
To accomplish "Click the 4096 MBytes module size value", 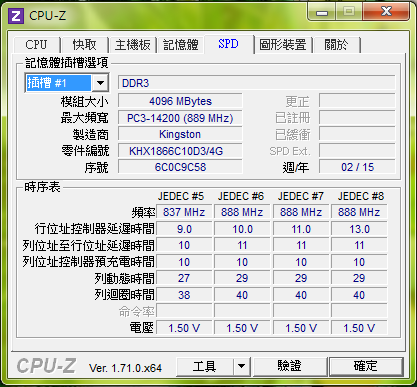I will (x=180, y=101).
